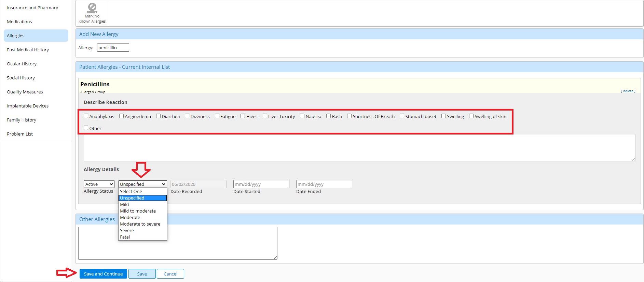Delete the Penicillins allergy entry
The image size is (644, 282).
(x=628, y=91)
